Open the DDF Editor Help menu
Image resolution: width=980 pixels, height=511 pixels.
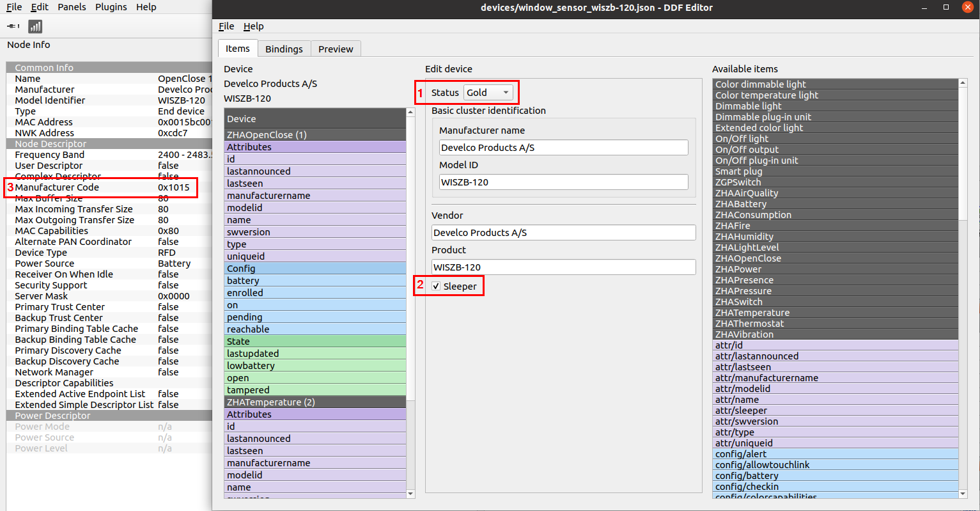[253, 26]
